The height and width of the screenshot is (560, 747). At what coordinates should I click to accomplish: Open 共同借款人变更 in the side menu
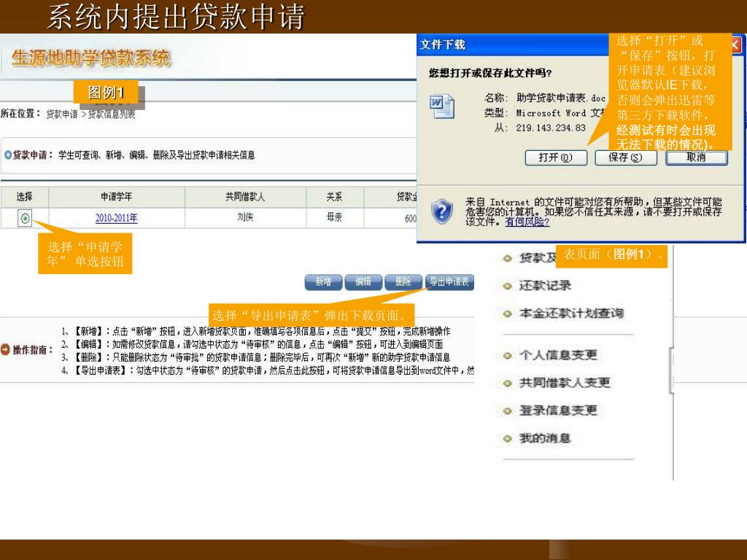coord(565,382)
